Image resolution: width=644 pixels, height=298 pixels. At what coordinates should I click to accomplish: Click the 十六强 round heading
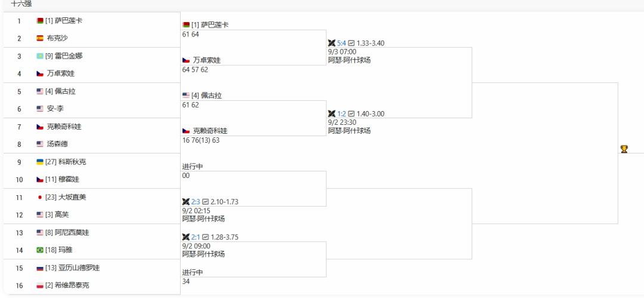[21, 4]
